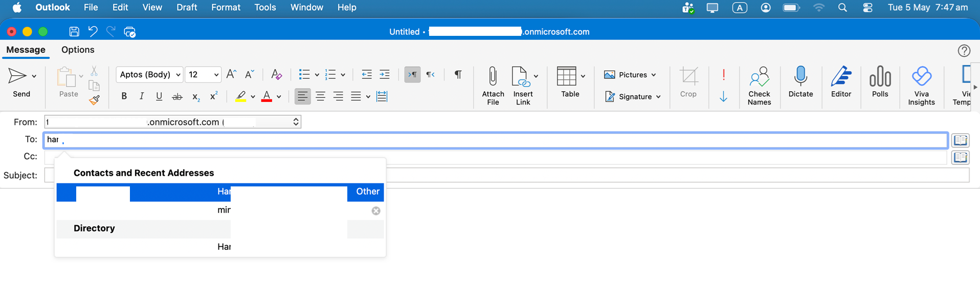Open the font size 12 dropdown
The image size is (980, 295).
point(203,75)
